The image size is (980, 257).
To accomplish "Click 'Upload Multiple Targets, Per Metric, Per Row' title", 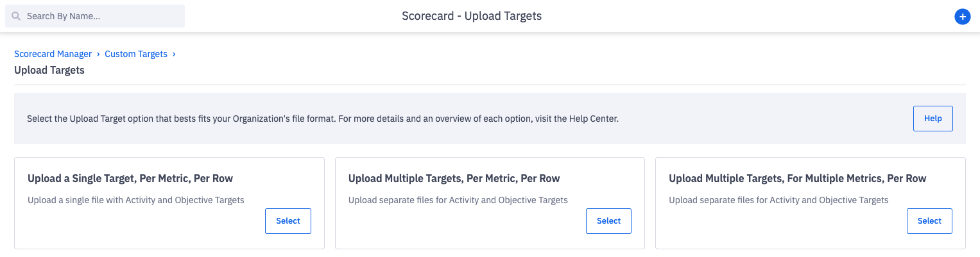I will [x=454, y=178].
